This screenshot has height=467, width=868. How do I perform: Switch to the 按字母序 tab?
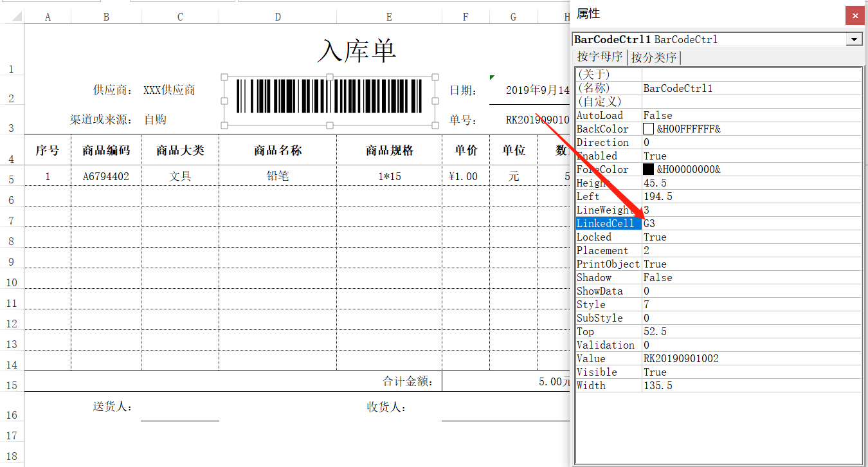click(600, 57)
